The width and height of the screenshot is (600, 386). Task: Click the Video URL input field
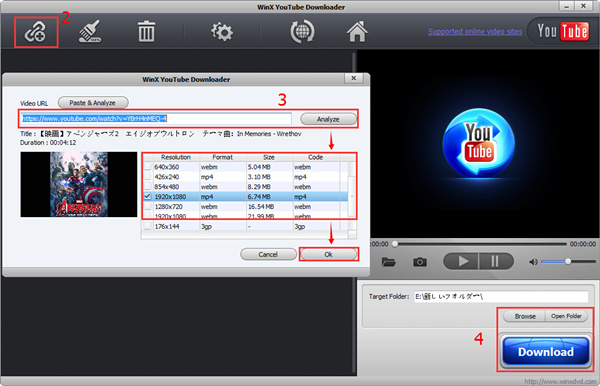click(156, 119)
